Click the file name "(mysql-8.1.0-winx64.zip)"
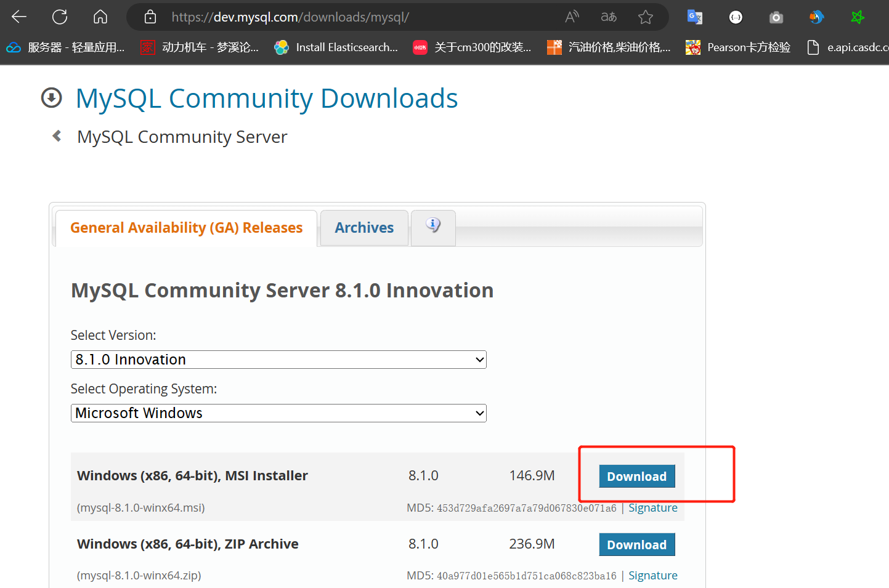This screenshot has width=889, height=588. (139, 576)
